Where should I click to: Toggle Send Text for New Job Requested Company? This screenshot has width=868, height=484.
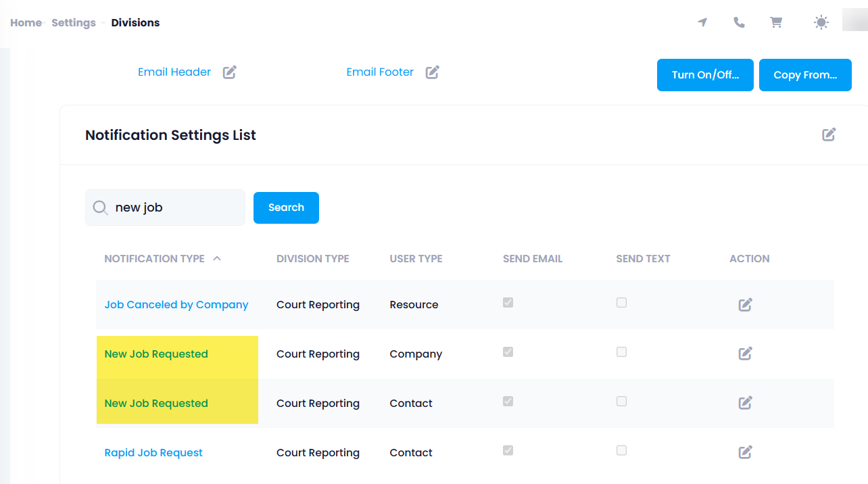[621, 352]
